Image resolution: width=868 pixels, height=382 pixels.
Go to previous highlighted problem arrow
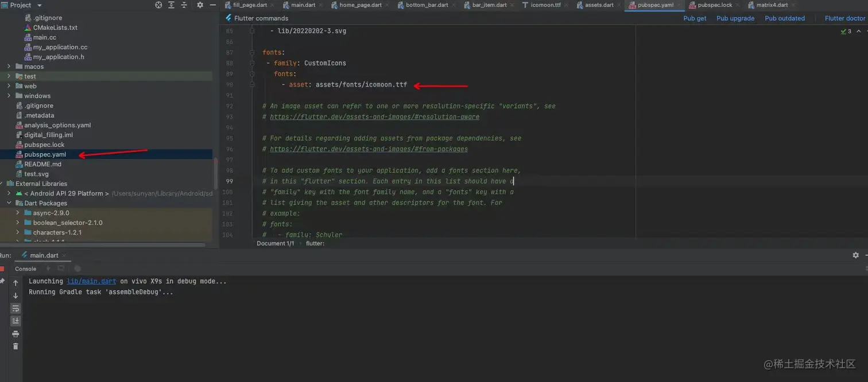point(859,32)
